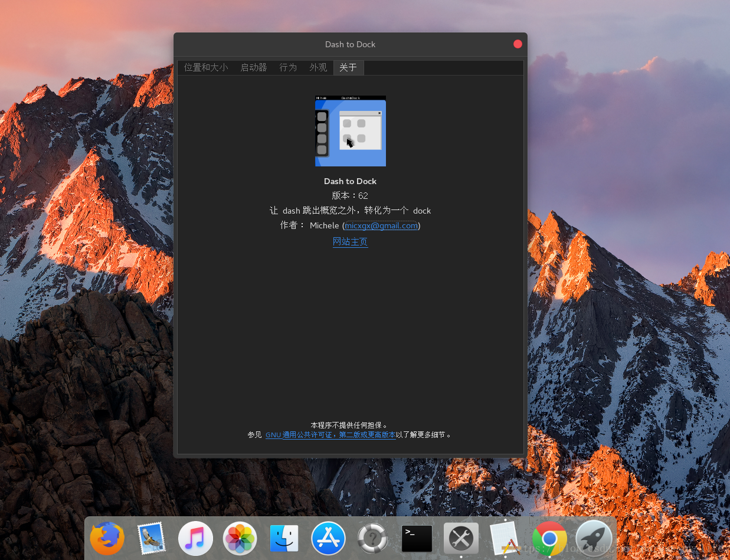Image resolution: width=730 pixels, height=560 pixels.
Task: Close the Dash to Dock window
Action: tap(518, 44)
